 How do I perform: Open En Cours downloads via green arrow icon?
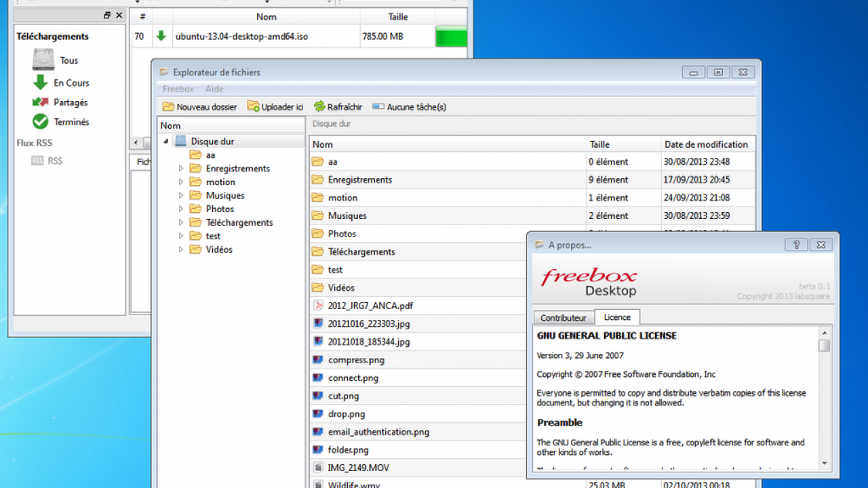(42, 82)
